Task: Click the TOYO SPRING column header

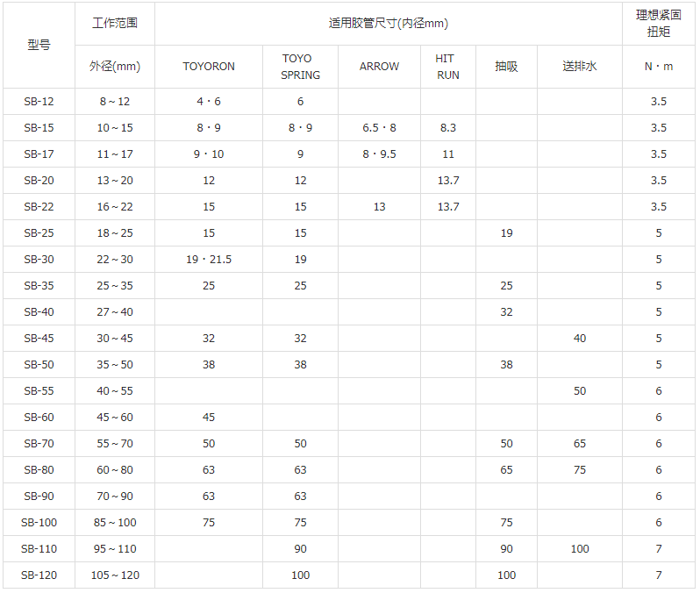Action: [x=301, y=67]
